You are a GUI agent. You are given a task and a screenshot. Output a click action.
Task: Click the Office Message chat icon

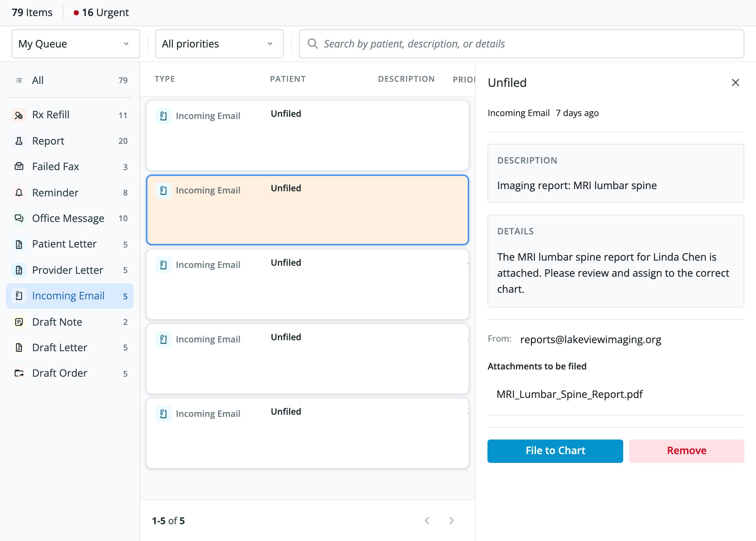tap(19, 218)
